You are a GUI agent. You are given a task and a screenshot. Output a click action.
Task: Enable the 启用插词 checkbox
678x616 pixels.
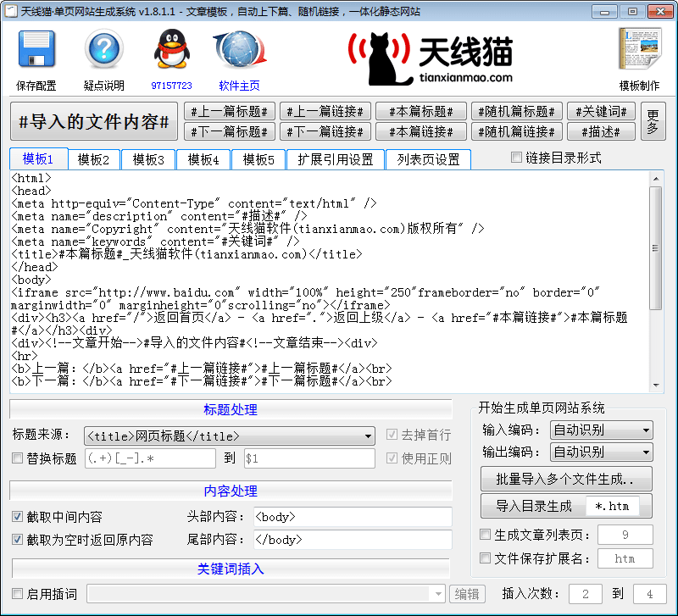pyautogui.click(x=17, y=594)
